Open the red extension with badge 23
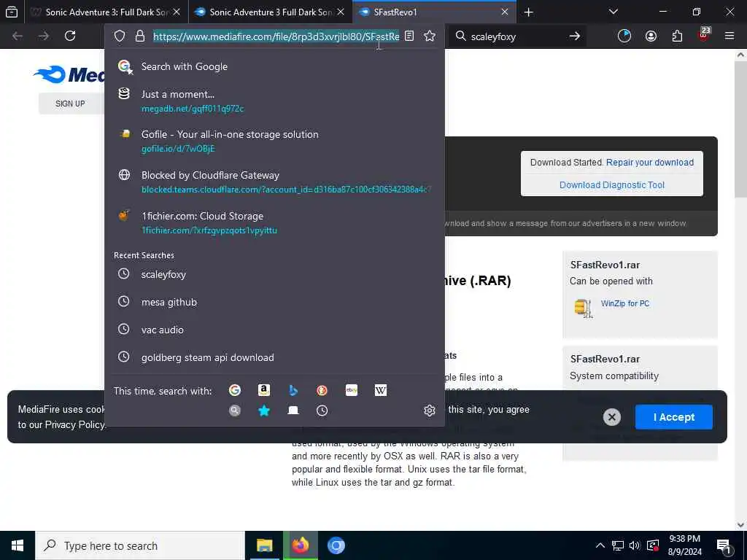 pos(704,35)
